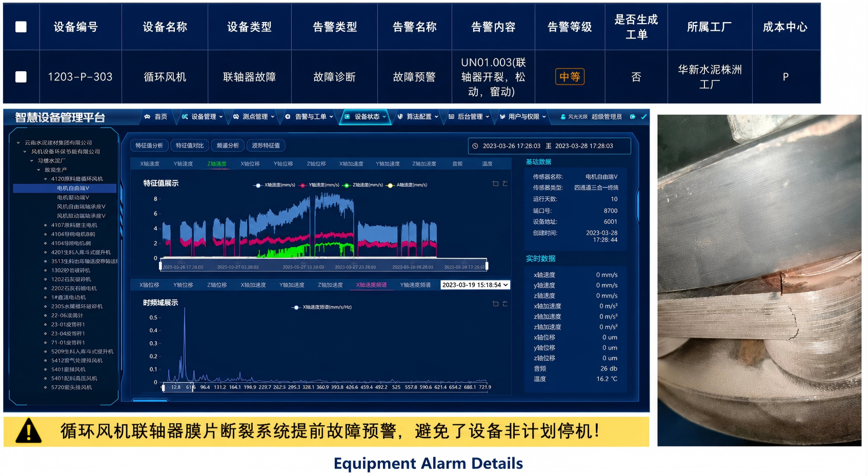Click the 告警等级 column header
This screenshot has width=868, height=476.
[x=570, y=27]
